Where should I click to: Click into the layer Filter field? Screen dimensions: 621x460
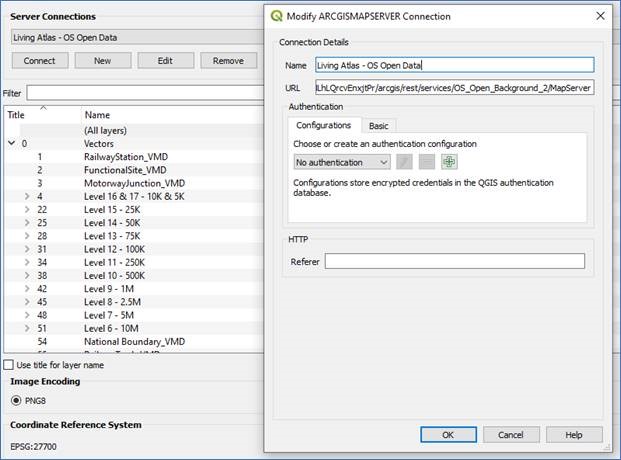coord(145,93)
